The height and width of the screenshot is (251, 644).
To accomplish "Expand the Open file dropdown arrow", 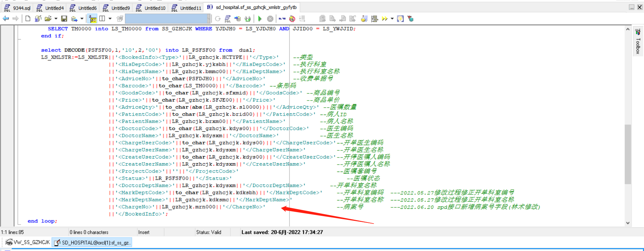I will click(56, 19).
